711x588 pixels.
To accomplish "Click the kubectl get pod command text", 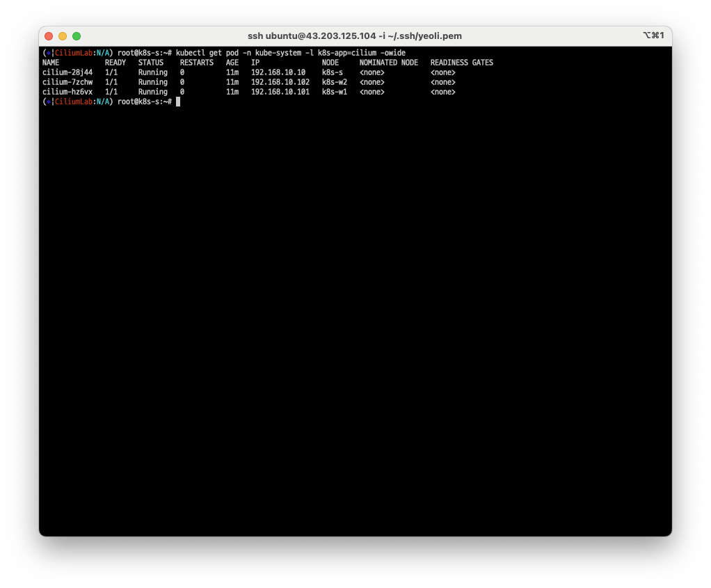I will pos(291,53).
